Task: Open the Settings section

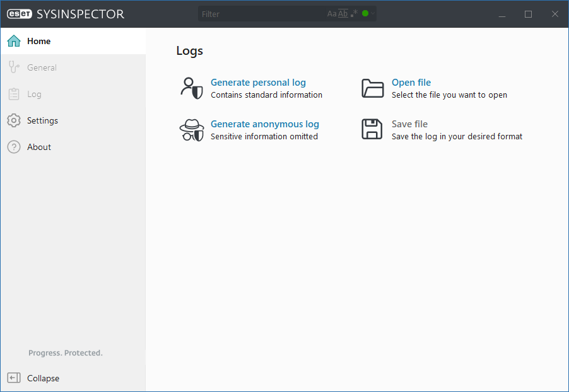Action: (x=42, y=120)
